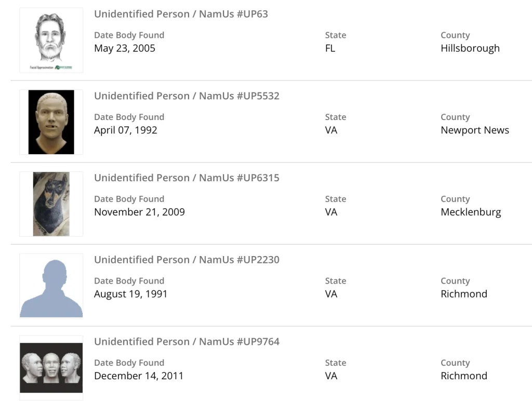
Task: Click the August 19, 1991 date
Action: [131, 294]
